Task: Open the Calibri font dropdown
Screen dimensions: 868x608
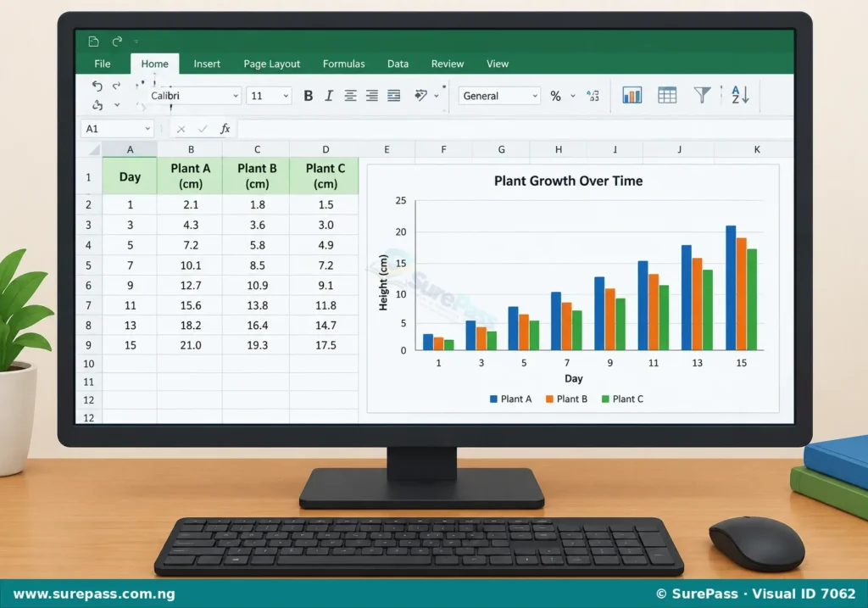Action: [236, 96]
